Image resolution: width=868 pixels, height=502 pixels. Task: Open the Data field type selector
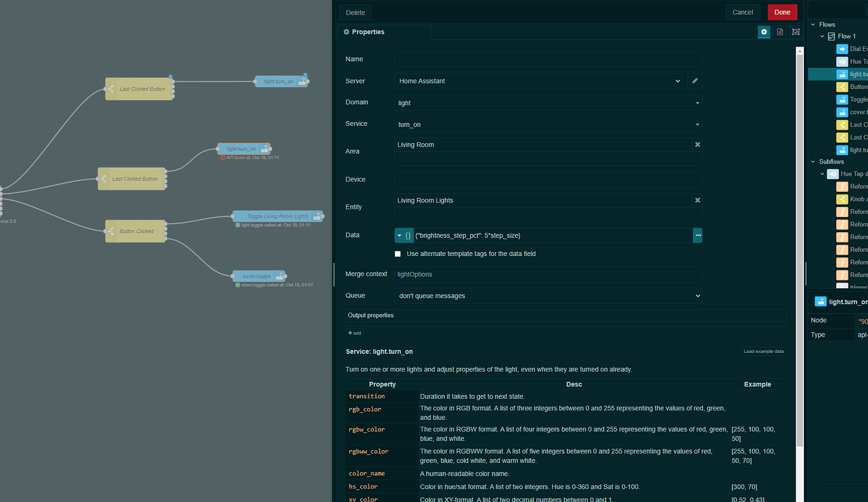tap(403, 235)
